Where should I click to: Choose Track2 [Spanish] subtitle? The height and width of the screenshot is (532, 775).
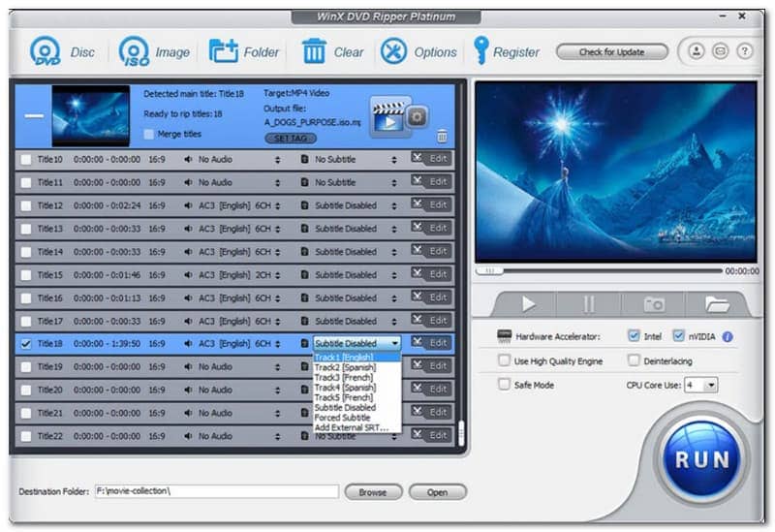pos(356,367)
